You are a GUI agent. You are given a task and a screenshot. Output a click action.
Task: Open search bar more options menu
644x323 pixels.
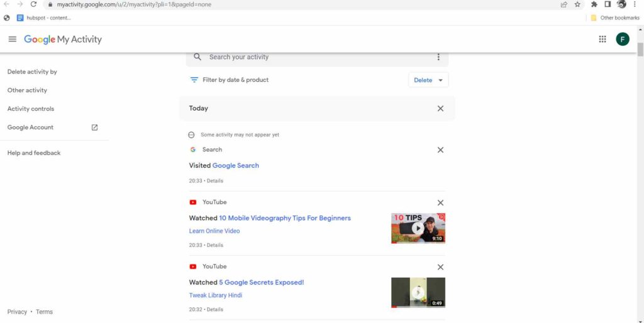pyautogui.click(x=438, y=57)
